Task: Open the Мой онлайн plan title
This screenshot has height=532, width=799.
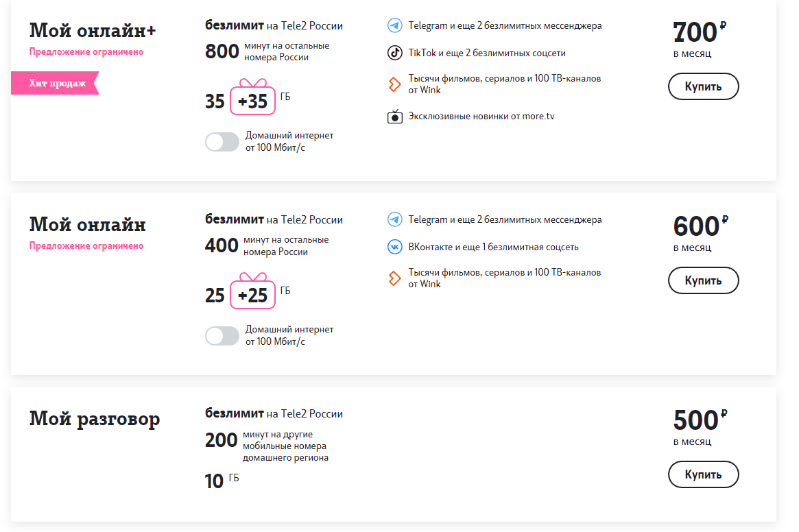Action: (x=87, y=225)
